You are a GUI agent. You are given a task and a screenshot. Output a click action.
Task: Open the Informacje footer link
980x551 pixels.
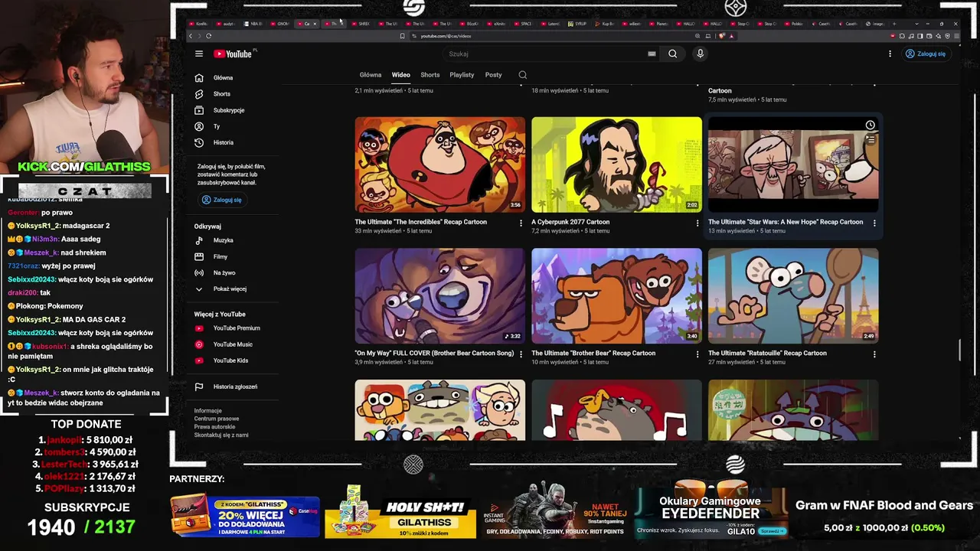coord(207,411)
